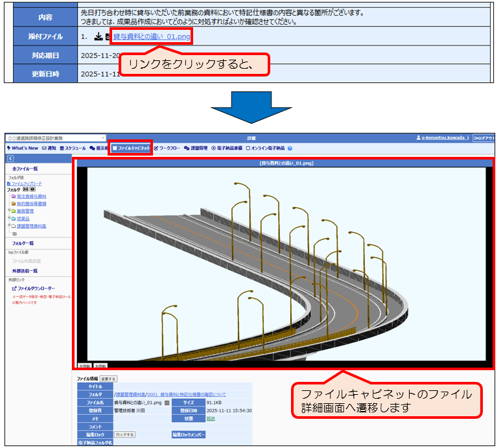The image size is (501, 448).
Task: Open the 通知 notifications menu item
Action: (49, 148)
